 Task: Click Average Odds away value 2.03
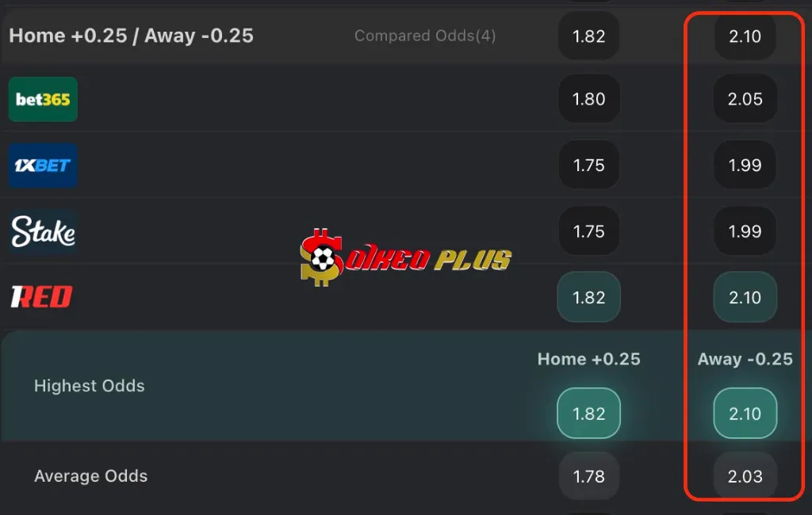[745, 476]
